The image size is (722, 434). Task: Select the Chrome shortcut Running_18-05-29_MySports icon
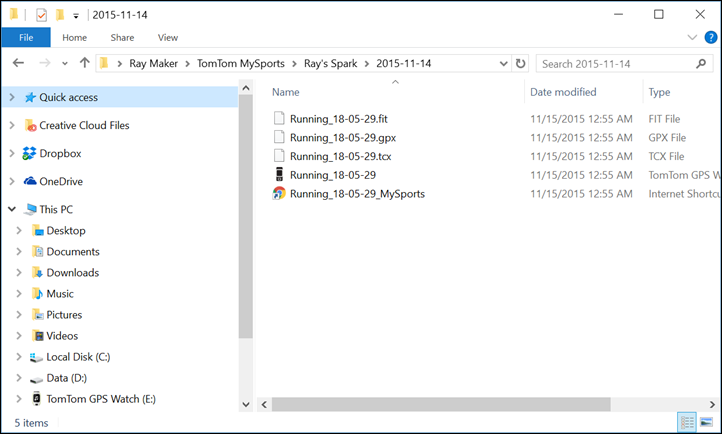(279, 193)
